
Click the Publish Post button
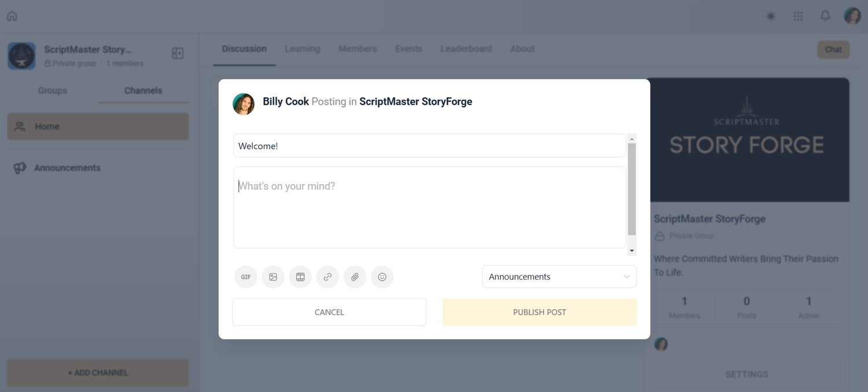click(539, 312)
